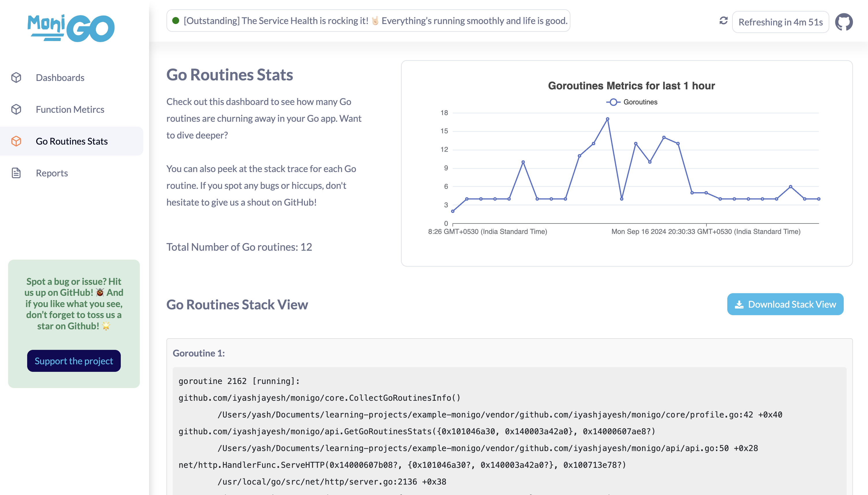
Task: Click the Function Metrics tab item
Action: pyautogui.click(x=70, y=109)
